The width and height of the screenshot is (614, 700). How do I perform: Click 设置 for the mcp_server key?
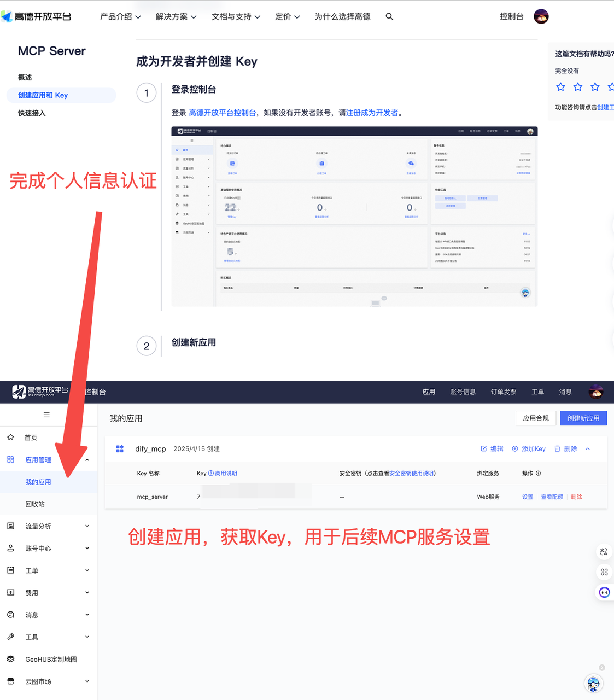528,497
